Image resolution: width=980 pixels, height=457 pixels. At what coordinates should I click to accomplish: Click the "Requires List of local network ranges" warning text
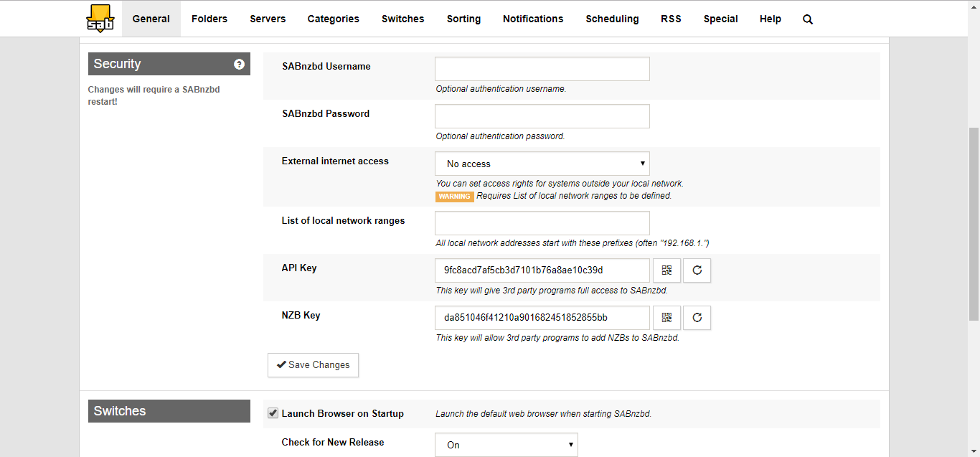click(575, 196)
